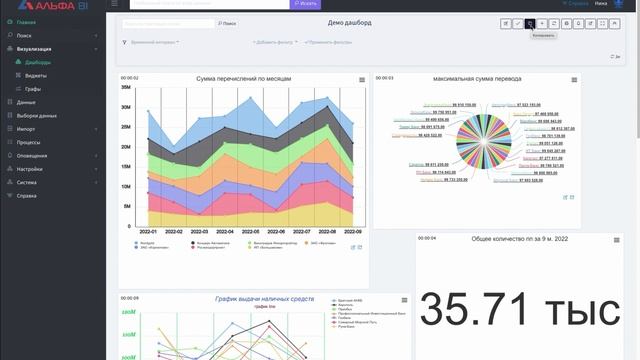Toggle first legend entry in line chart
The width and height of the screenshot is (640, 360).
coord(347,300)
